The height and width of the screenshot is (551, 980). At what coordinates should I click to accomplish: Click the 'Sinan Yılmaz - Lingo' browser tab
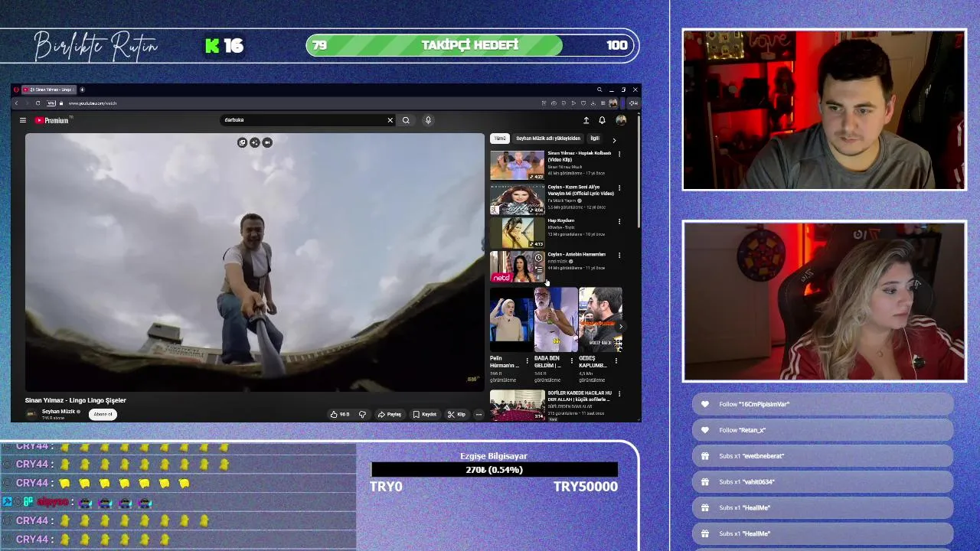coord(48,90)
